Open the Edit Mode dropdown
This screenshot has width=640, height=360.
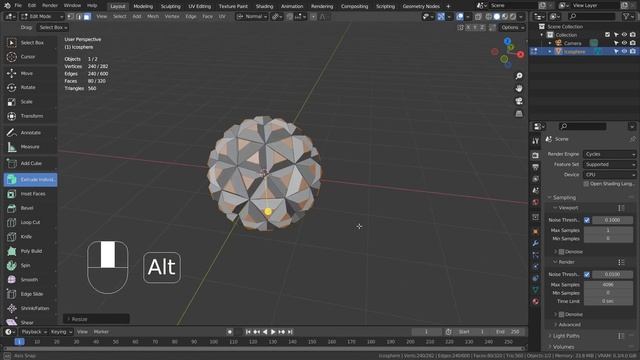coord(42,17)
